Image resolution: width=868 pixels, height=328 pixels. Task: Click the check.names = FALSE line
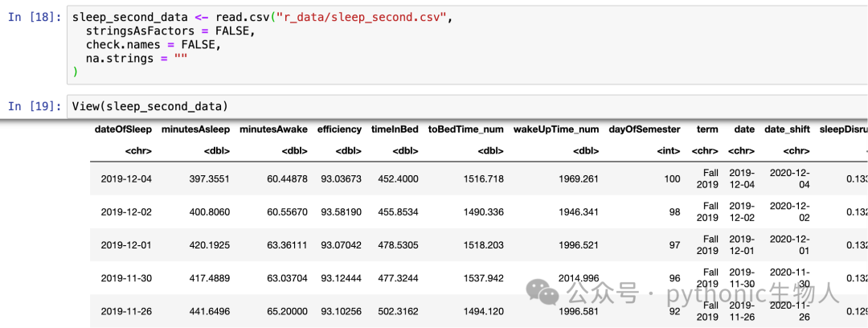154,46
